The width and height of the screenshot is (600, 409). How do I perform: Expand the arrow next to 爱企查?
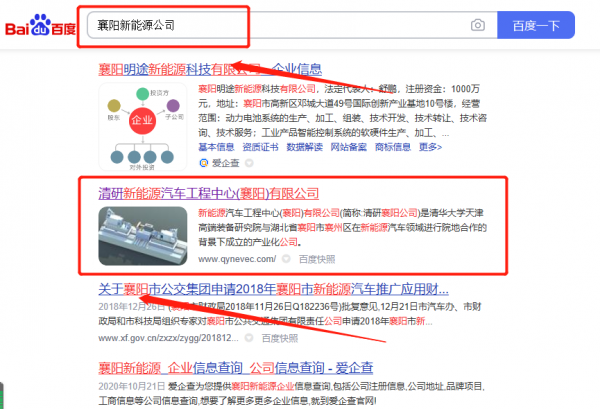pyautogui.click(x=249, y=163)
